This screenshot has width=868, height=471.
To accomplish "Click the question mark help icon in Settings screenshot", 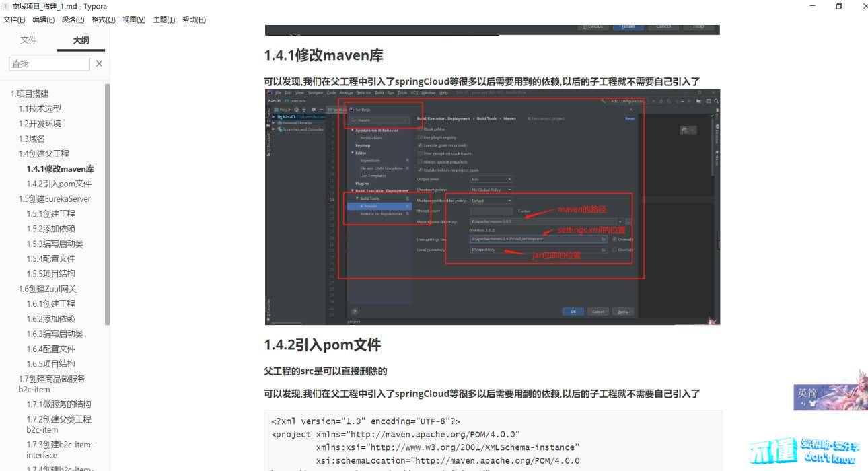I will 355,312.
